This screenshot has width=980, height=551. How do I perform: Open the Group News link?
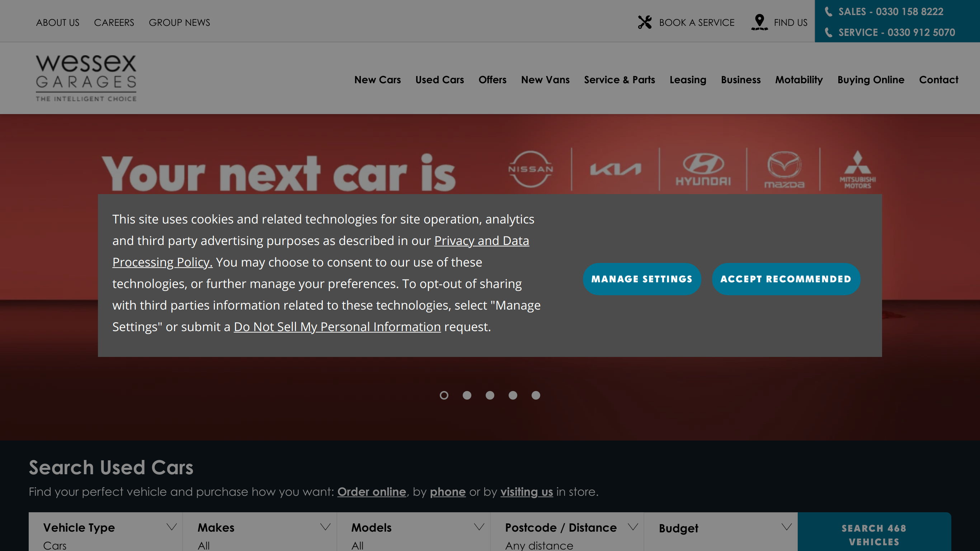coord(179,23)
